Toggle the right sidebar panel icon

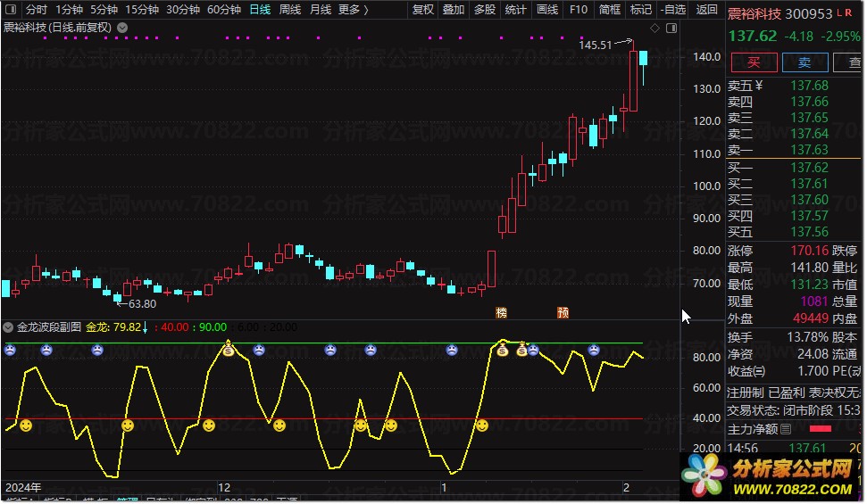tap(671, 29)
